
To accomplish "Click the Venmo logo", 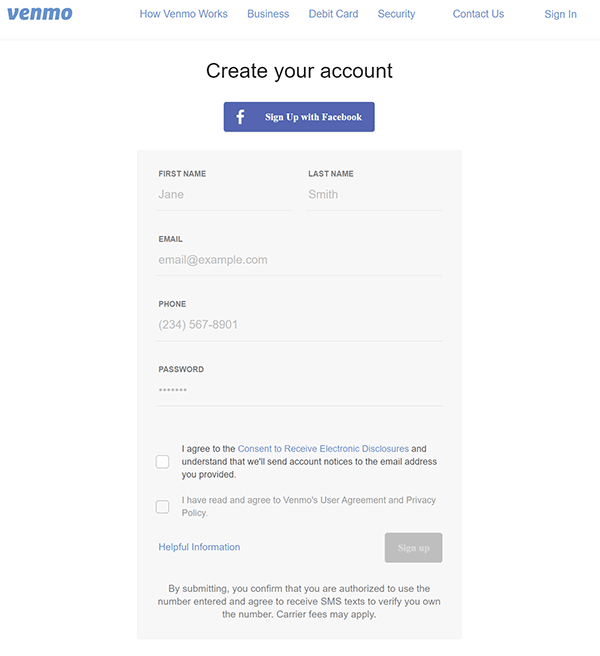I will coord(40,14).
